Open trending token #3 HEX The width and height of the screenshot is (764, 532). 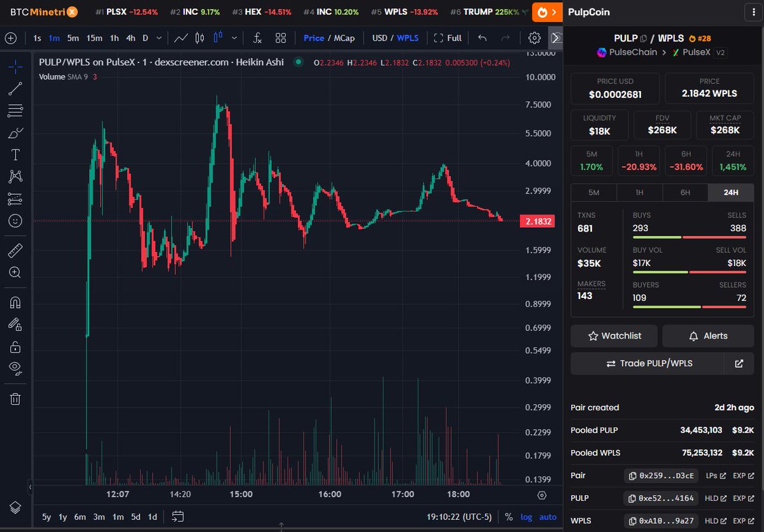point(262,12)
